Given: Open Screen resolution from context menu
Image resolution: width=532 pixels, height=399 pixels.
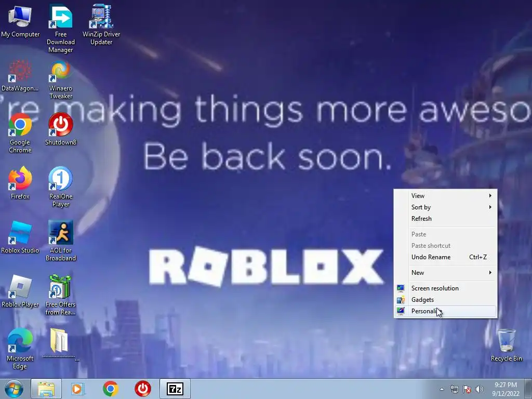Looking at the screenshot, I should click(x=445, y=288).
